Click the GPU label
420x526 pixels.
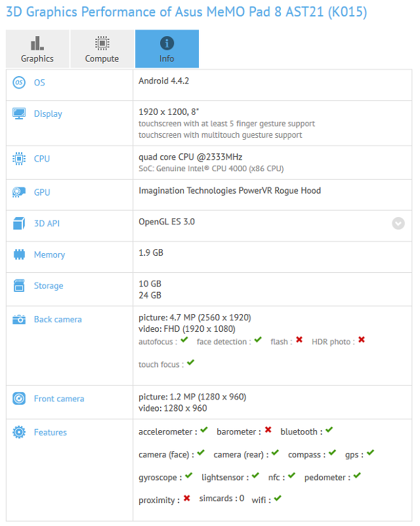tap(42, 192)
